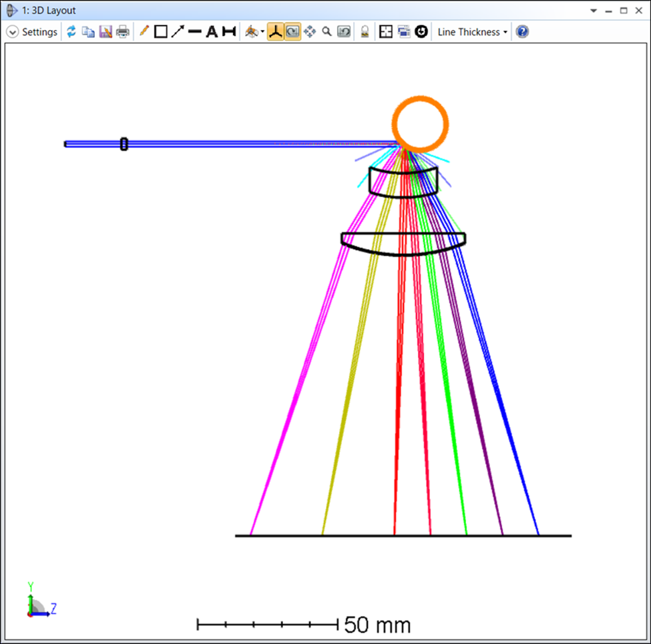Select the line draw tool
This screenshot has height=644, width=651.
pos(195,31)
